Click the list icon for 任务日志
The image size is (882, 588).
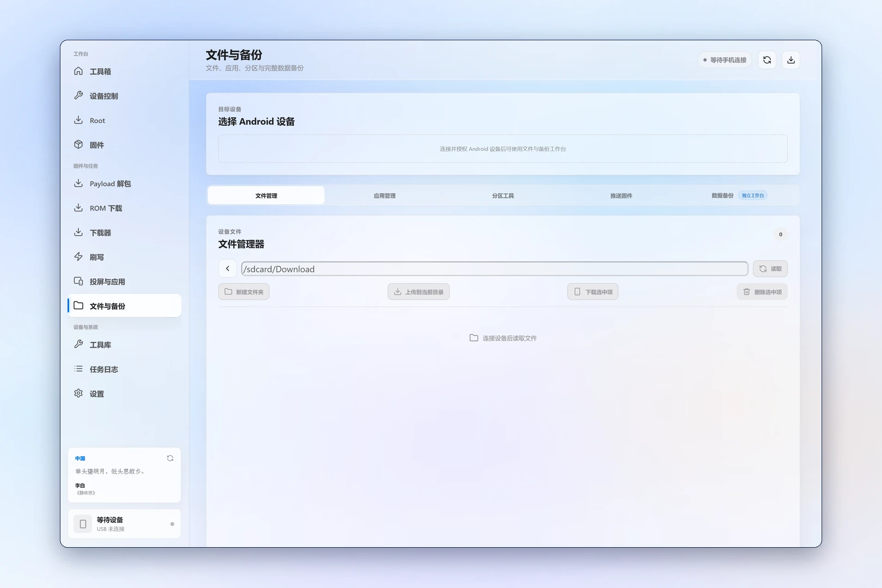point(78,369)
